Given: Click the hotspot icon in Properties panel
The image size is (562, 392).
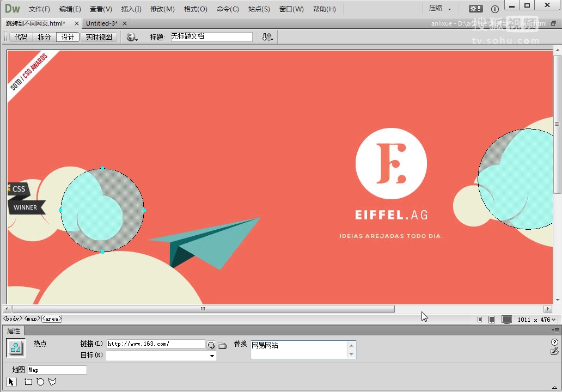Looking at the screenshot, I should point(16,347).
